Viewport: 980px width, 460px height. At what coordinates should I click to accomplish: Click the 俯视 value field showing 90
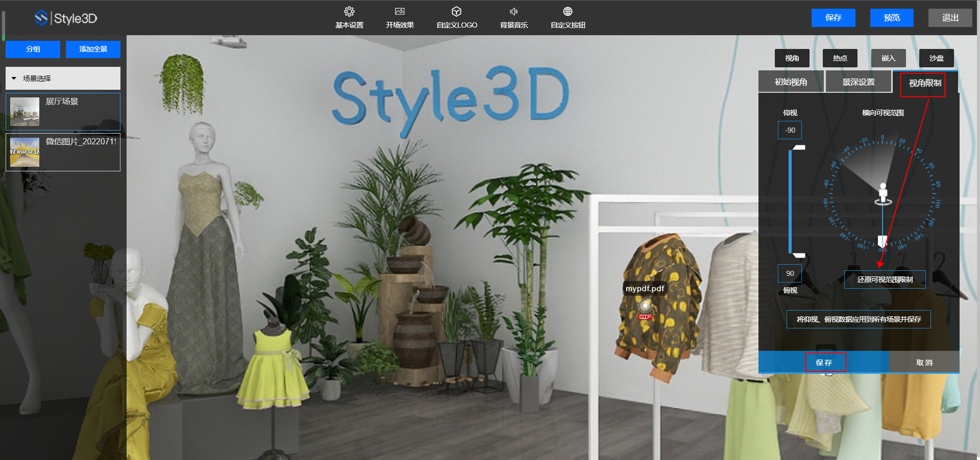(x=790, y=273)
